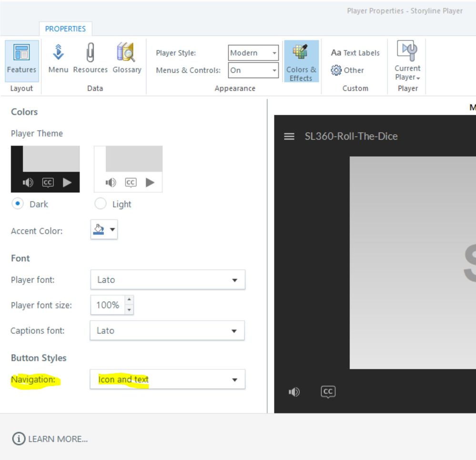Click the 100% font size field
Image resolution: width=476 pixels, height=460 pixels.
coord(108,305)
